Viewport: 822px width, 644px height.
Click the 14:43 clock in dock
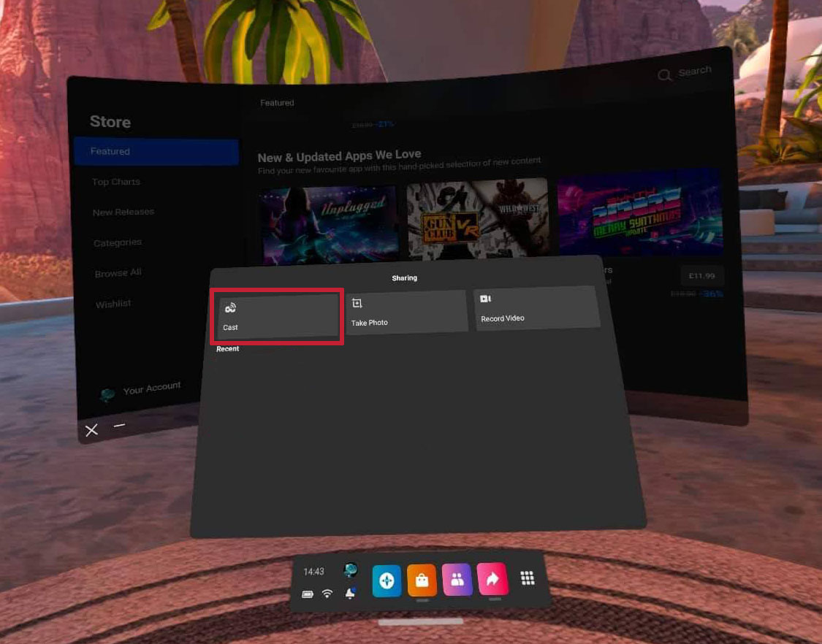tap(313, 572)
